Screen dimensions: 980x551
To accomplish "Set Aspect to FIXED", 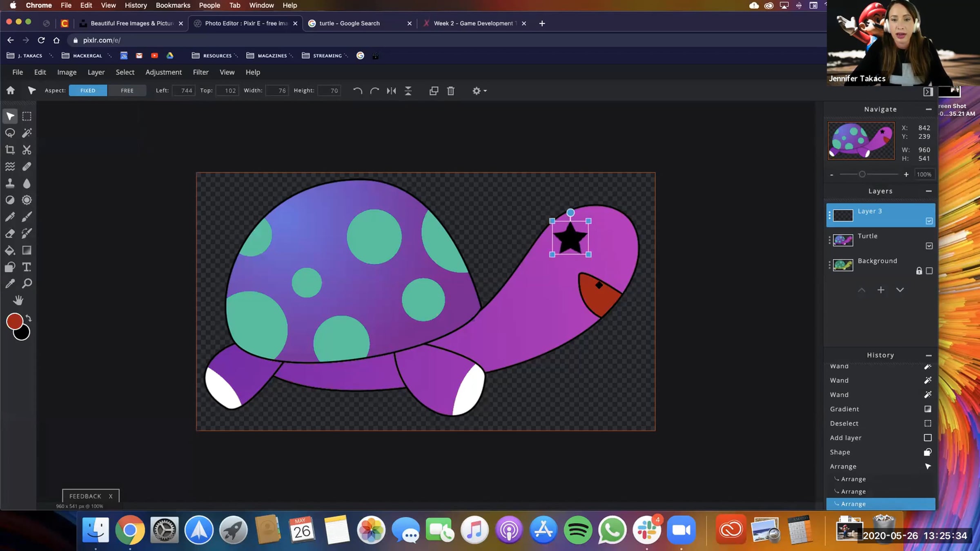I will pos(88,91).
